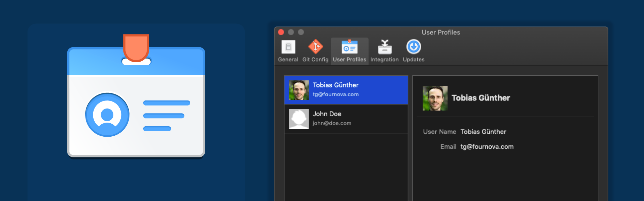Click the Tobias Günther heading in details panel

(x=481, y=98)
